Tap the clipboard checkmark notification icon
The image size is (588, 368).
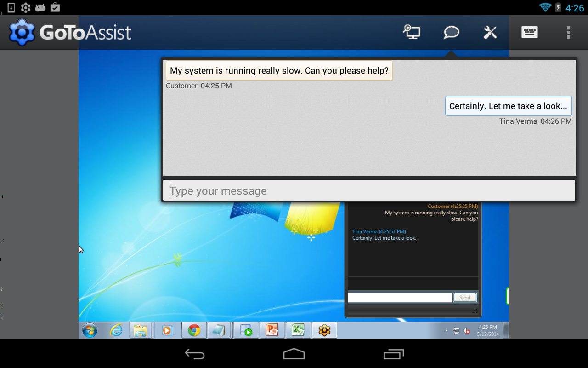(55, 7)
